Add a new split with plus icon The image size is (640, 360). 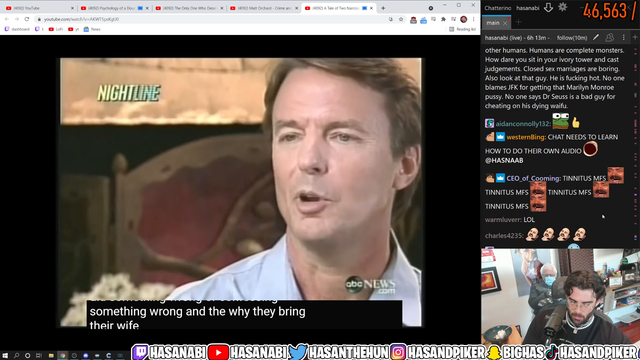pos(635,38)
